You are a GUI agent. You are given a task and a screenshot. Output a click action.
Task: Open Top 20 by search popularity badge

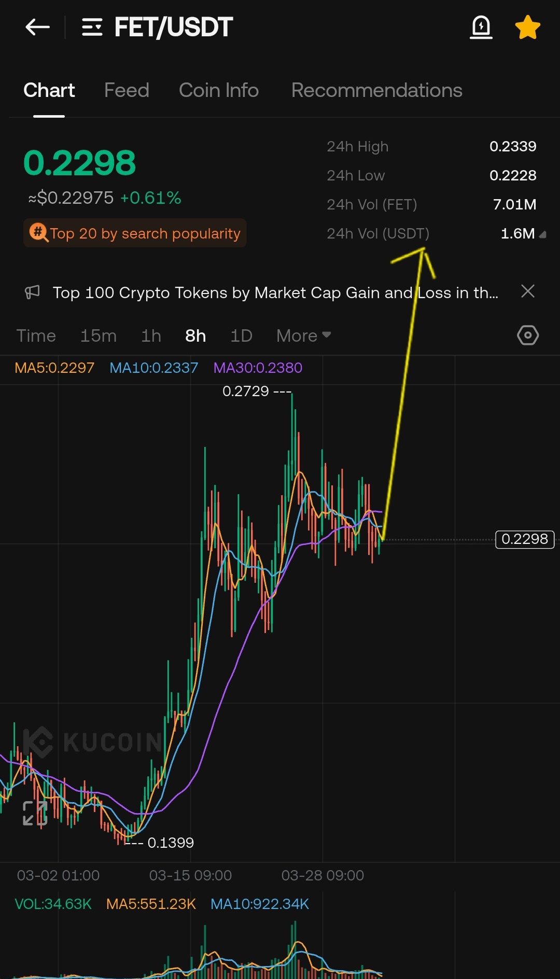(x=135, y=233)
